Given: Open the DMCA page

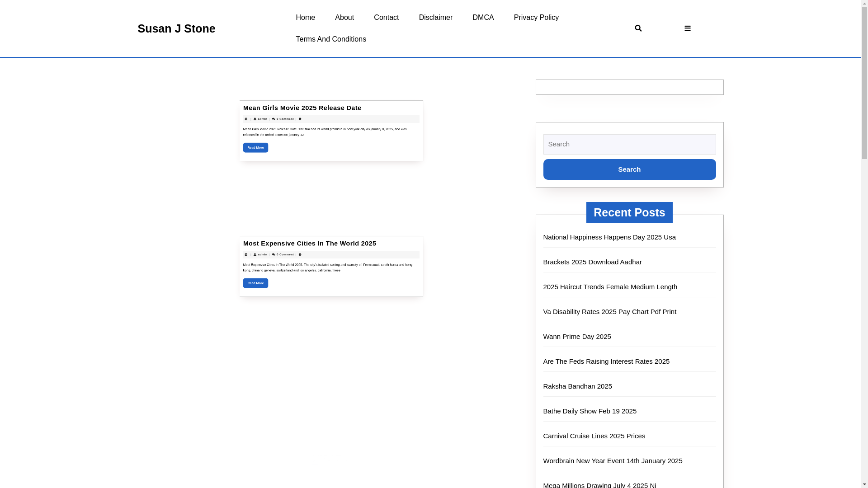Looking at the screenshot, I should click(x=483, y=17).
